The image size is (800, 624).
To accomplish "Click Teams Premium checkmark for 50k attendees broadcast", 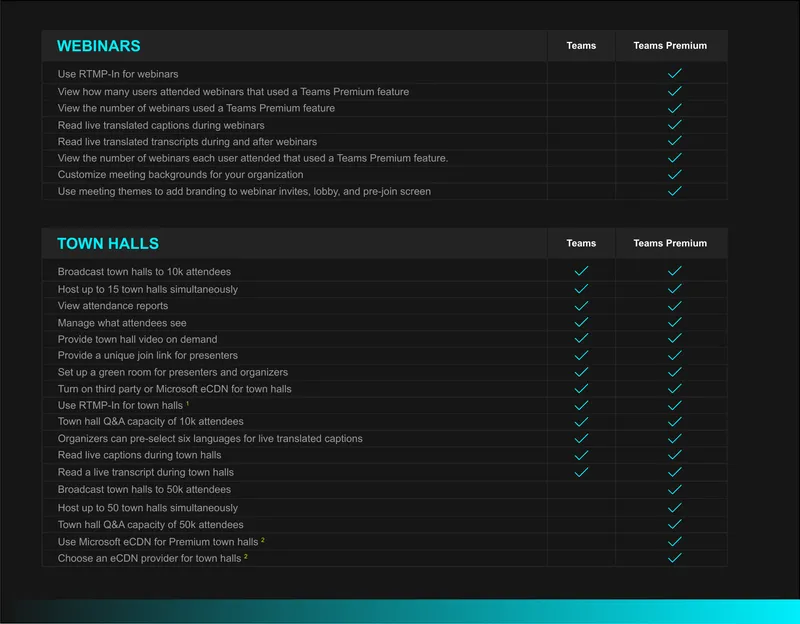I will (x=674, y=490).
